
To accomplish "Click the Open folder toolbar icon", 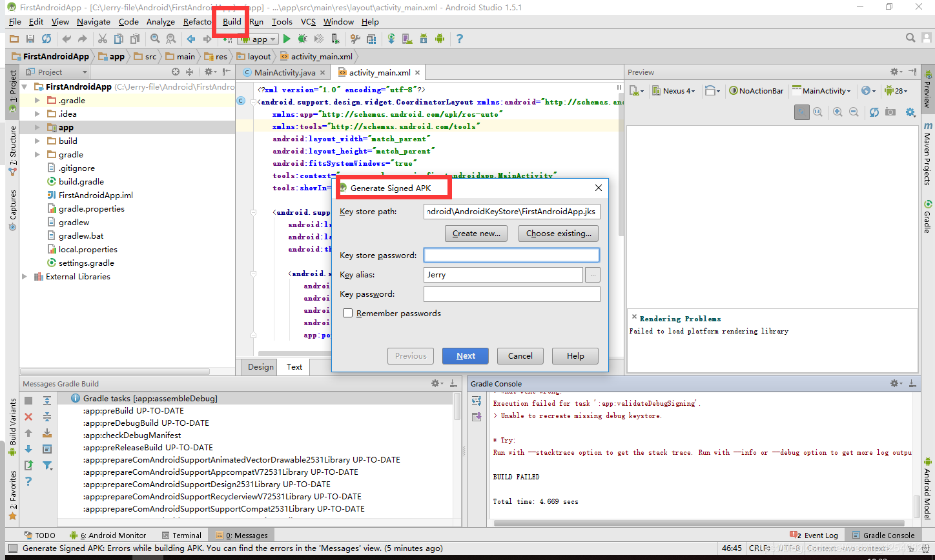I will [14, 39].
